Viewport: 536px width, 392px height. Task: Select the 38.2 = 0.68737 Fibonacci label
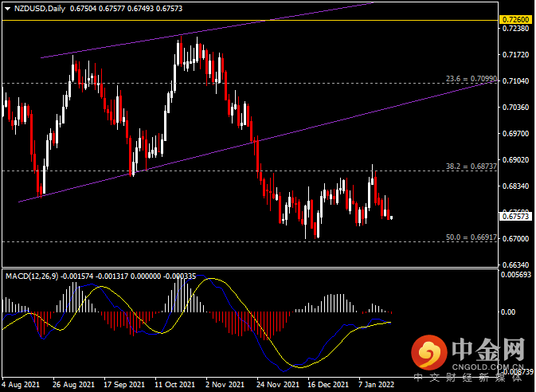coord(471,167)
